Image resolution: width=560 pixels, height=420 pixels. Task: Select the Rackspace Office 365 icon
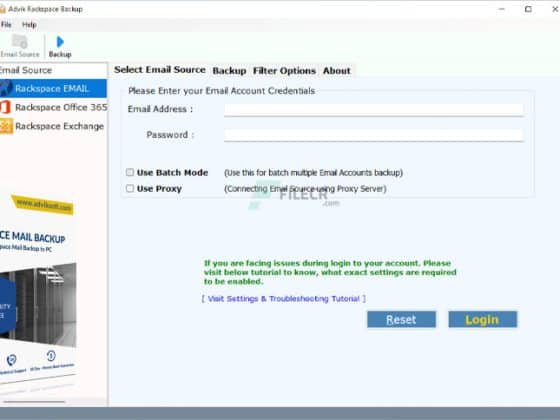point(5,107)
